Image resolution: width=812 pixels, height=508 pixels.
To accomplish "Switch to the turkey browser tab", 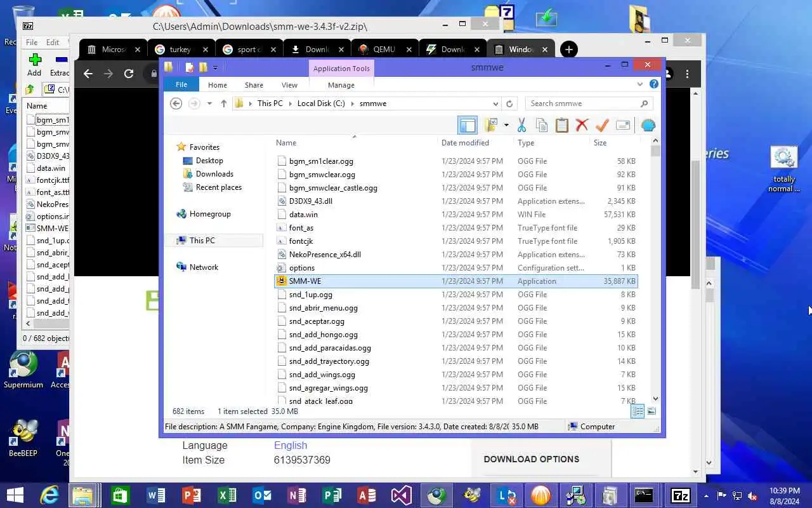I will click(181, 50).
